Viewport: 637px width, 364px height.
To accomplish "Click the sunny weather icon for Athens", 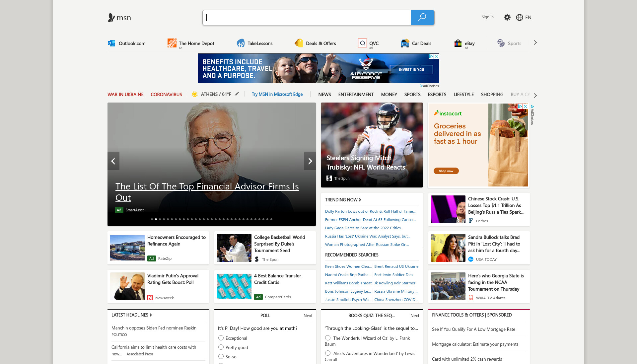I will tap(195, 94).
